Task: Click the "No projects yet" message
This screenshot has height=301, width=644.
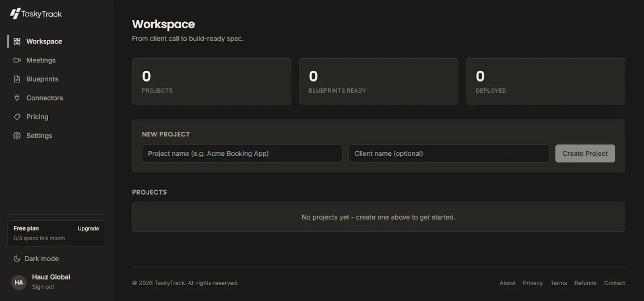Action: coord(378,217)
